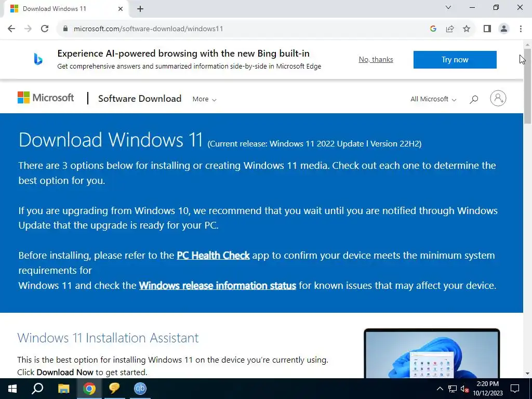The width and height of the screenshot is (532, 399).
Task: Click the Try now button
Action: point(455,60)
